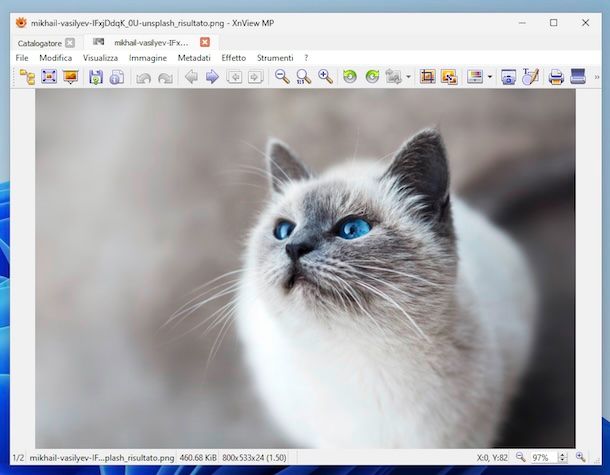This screenshot has width=610, height=475.
Task: Zoom in with magnifier plus
Action: 325,77
